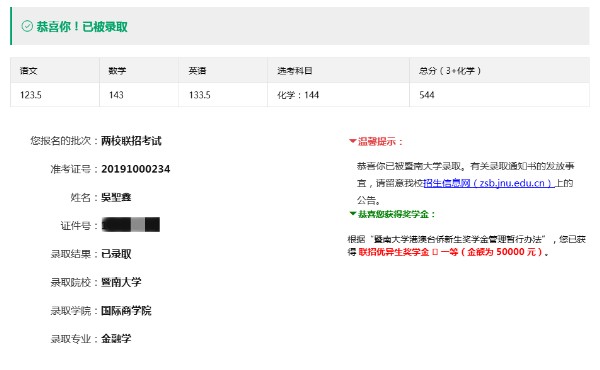Click the name value 吴聖鑫
This screenshot has width=600, height=370.
tap(116, 197)
